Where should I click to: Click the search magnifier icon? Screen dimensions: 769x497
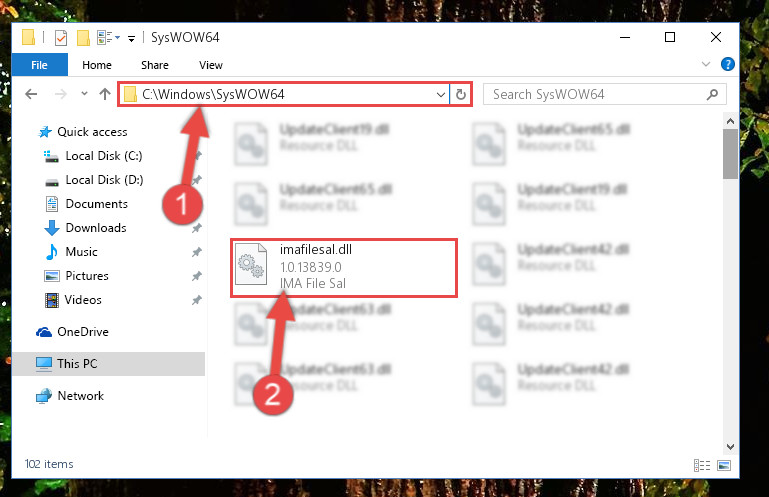(x=713, y=94)
